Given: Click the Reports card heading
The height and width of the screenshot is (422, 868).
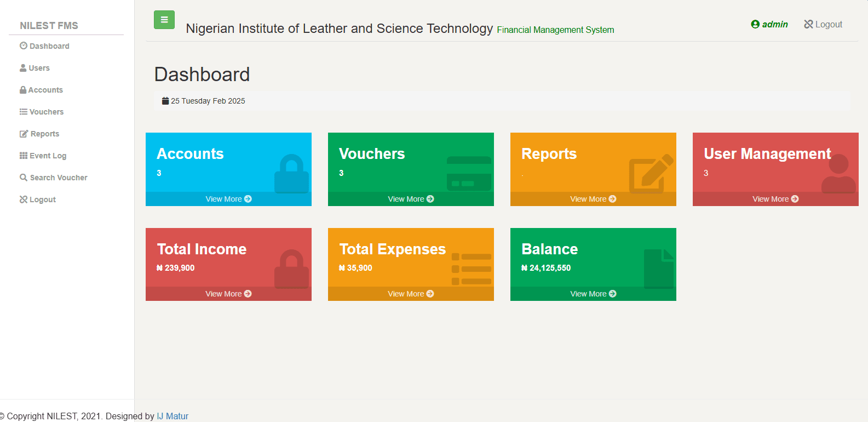Looking at the screenshot, I should point(549,154).
